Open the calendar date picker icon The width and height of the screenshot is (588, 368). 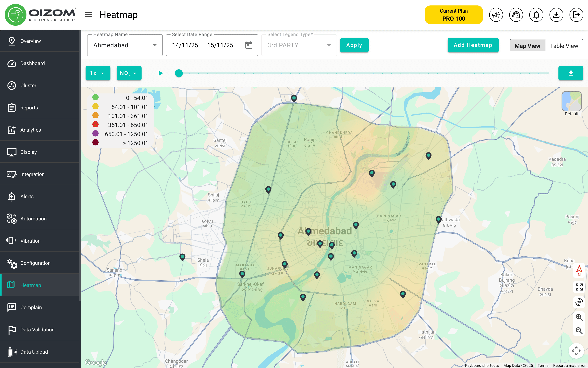[249, 45]
